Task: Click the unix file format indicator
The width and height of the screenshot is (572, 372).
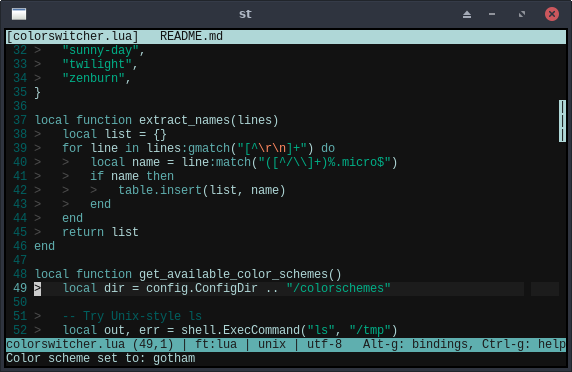Action: click(x=272, y=344)
